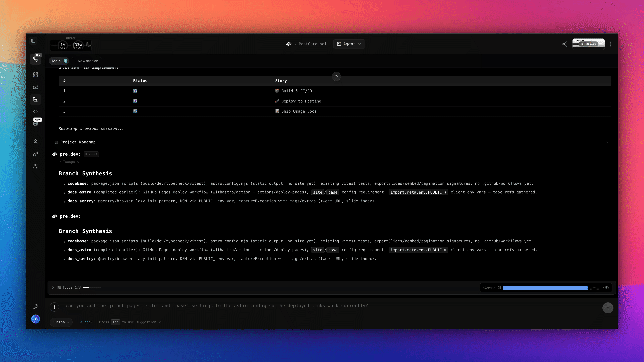
Task: Click the second Branch Synthesis heading
Action: 85,231
